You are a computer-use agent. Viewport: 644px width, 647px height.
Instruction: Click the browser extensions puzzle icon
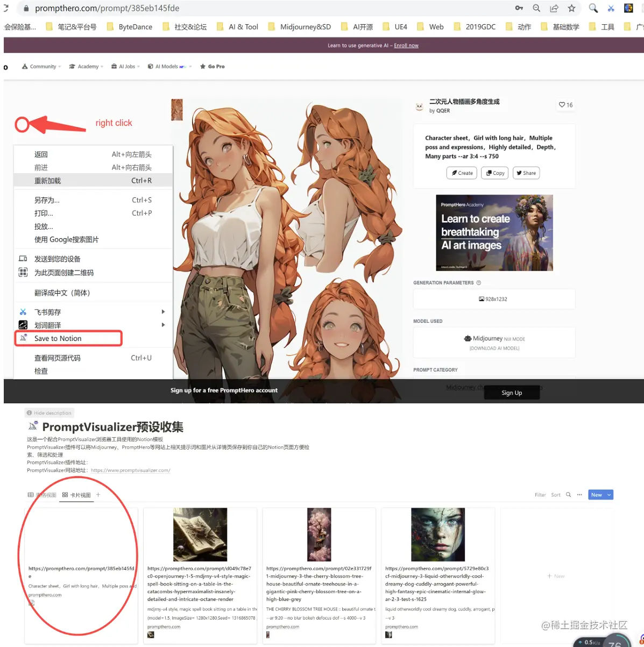click(641, 8)
